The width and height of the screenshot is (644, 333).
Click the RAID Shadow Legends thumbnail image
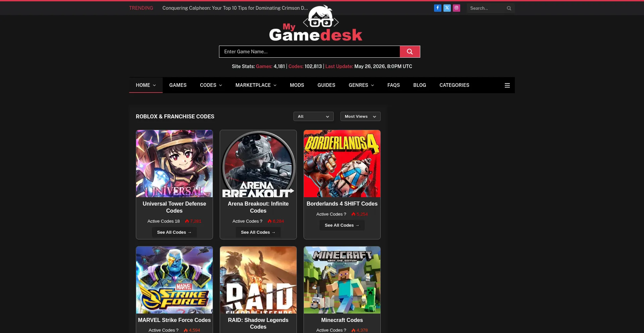pos(258,280)
